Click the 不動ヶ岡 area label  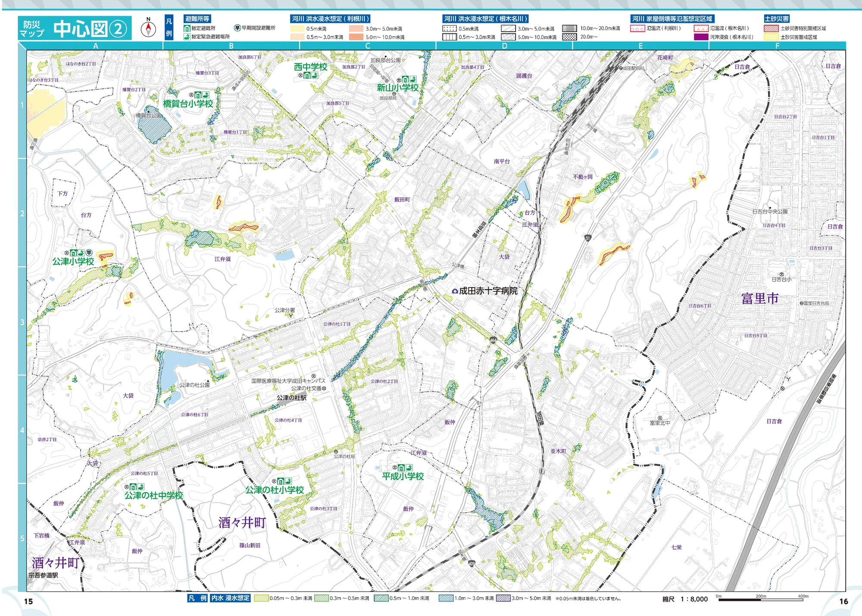(583, 177)
